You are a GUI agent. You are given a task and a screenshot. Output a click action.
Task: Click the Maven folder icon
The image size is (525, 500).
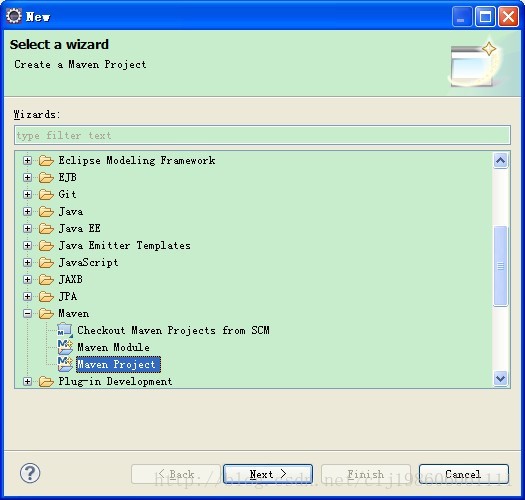[x=46, y=314]
